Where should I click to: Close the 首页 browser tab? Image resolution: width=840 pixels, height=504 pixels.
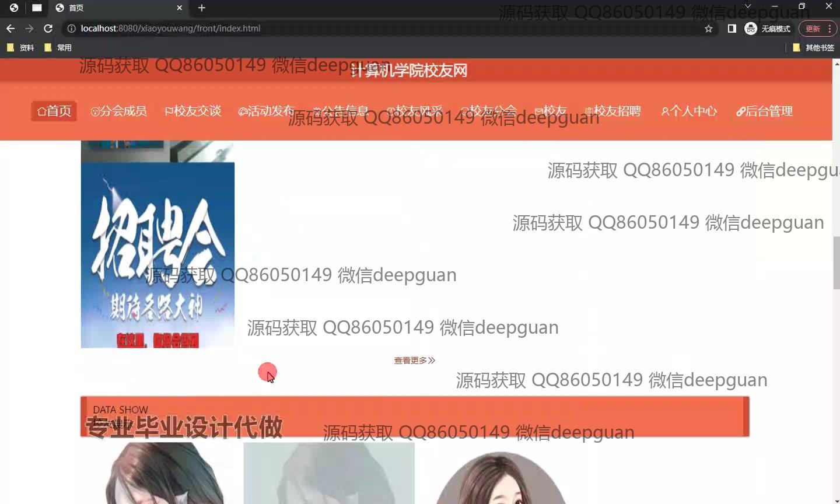[179, 8]
